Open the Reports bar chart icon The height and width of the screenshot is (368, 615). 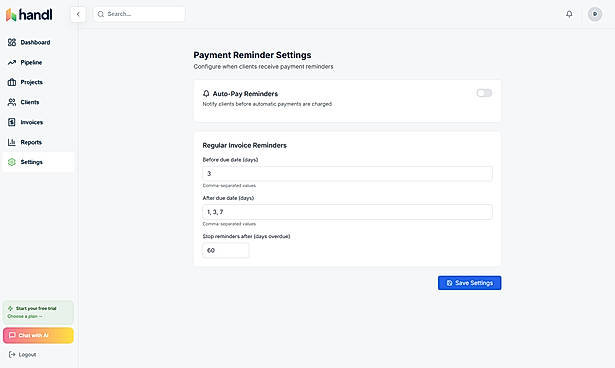coord(12,142)
